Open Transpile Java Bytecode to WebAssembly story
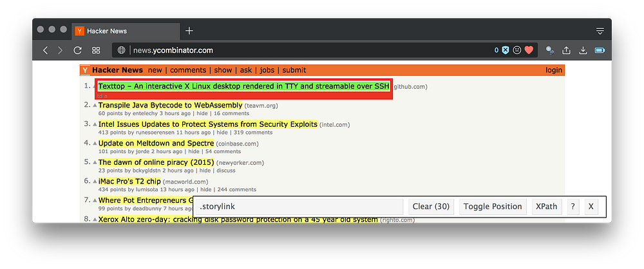The width and height of the screenshot is (644, 269). click(x=170, y=106)
